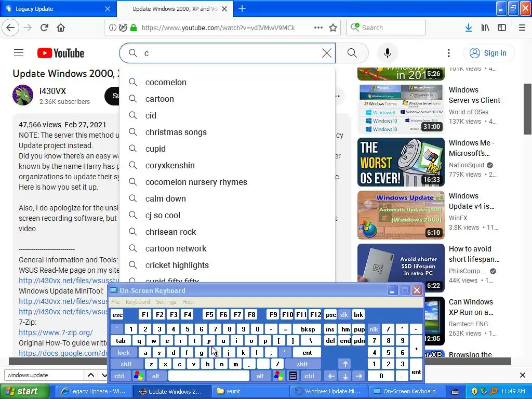Toggle the sidebar view icon
This screenshot has height=399, width=532.
coord(502,28)
